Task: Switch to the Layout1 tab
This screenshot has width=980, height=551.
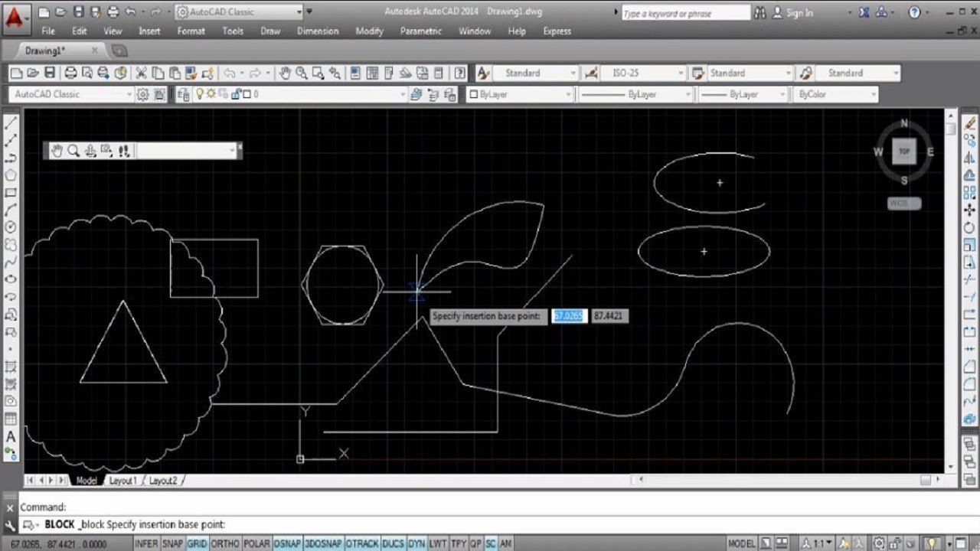Action: [x=122, y=481]
